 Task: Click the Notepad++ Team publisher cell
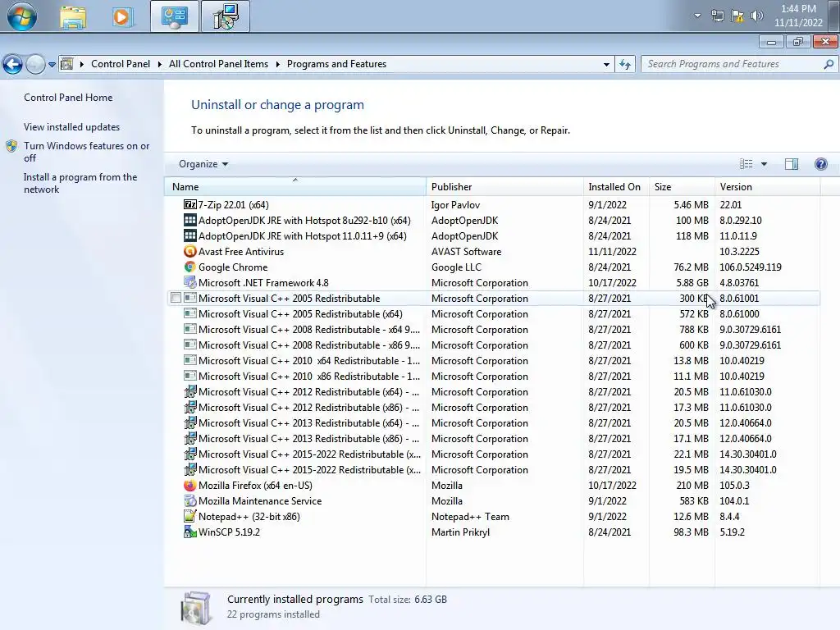coord(470,517)
